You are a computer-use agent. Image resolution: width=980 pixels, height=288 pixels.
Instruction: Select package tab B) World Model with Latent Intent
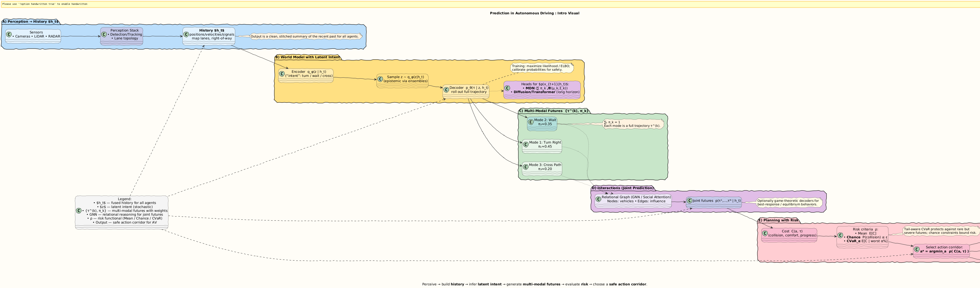pyautogui.click(x=307, y=57)
